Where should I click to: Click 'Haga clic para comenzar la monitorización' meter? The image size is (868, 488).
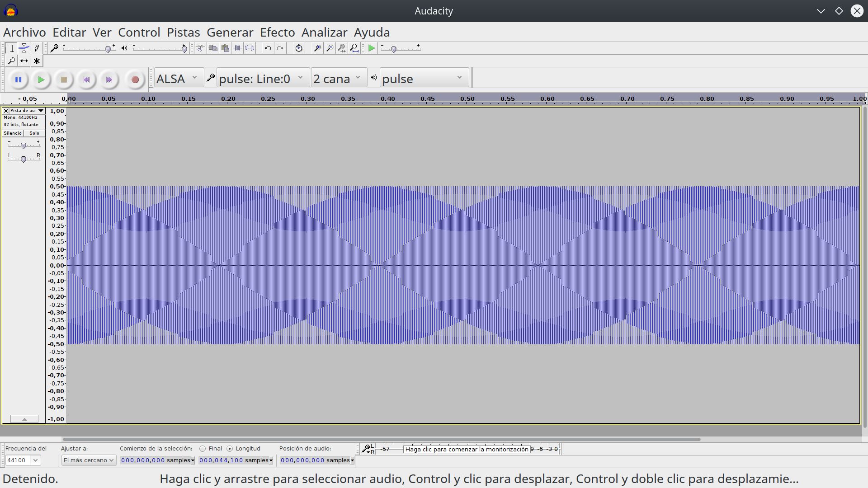coord(467,449)
